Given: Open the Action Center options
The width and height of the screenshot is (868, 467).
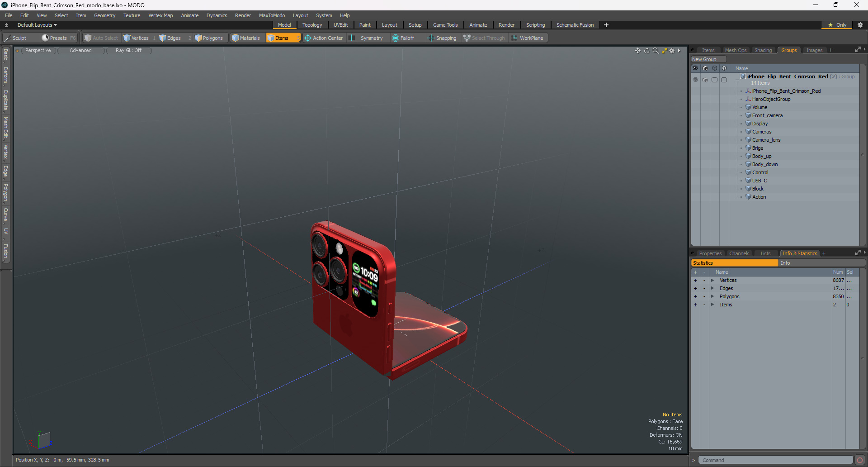Looking at the screenshot, I should pos(324,38).
